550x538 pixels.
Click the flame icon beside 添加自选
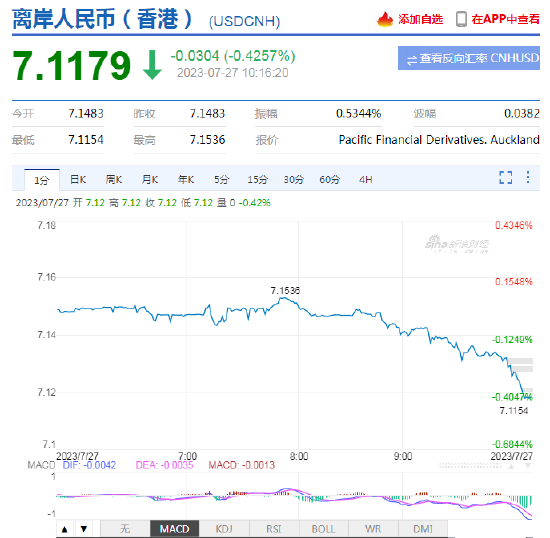tap(385, 19)
